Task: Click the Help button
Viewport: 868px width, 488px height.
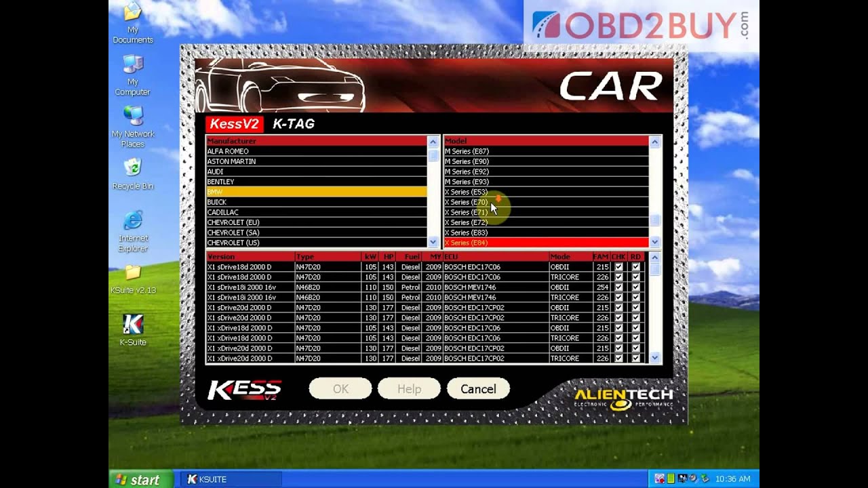Action: click(409, 389)
